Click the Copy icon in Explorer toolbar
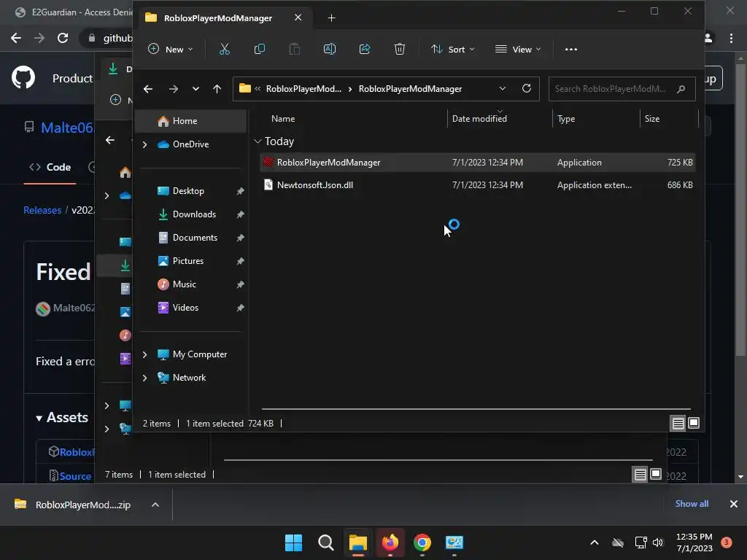This screenshot has height=560, width=747. [260, 49]
